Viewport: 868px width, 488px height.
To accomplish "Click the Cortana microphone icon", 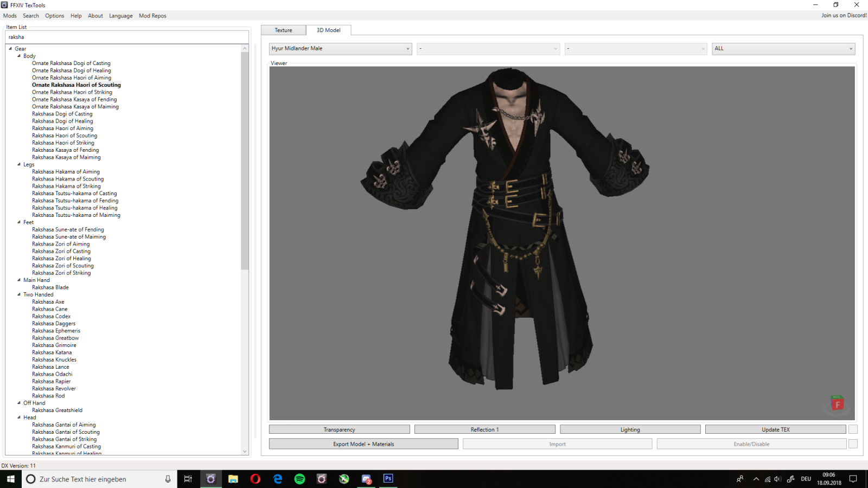I will click(x=168, y=479).
